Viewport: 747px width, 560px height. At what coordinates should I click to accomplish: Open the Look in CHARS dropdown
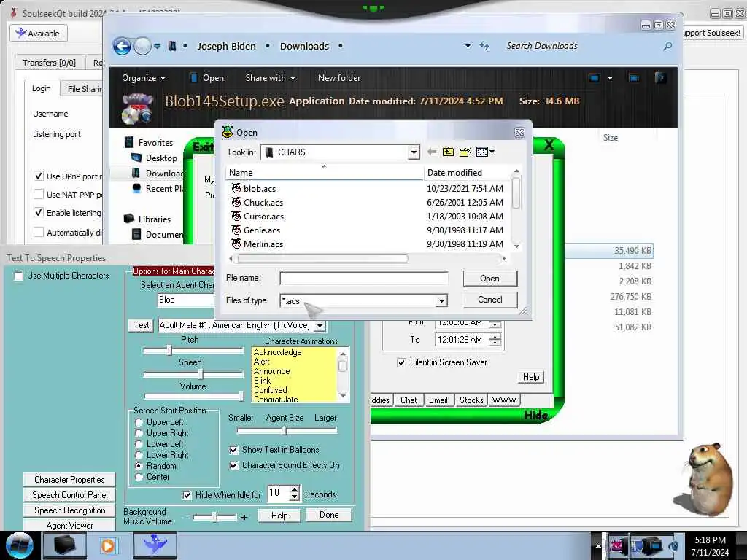414,152
